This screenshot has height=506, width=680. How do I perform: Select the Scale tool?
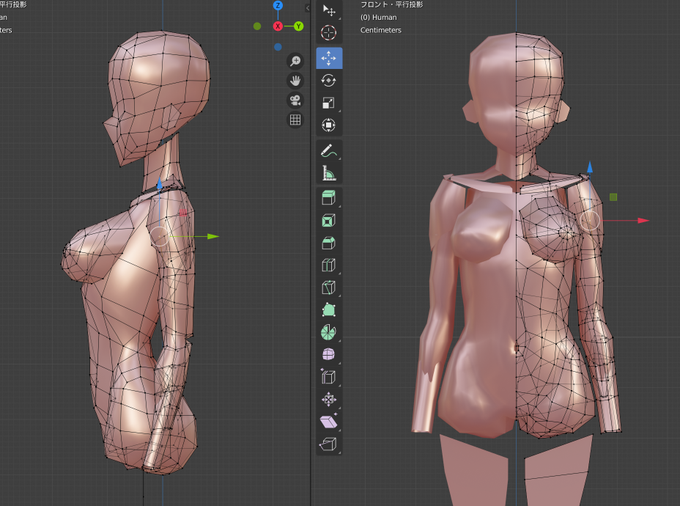[329, 103]
